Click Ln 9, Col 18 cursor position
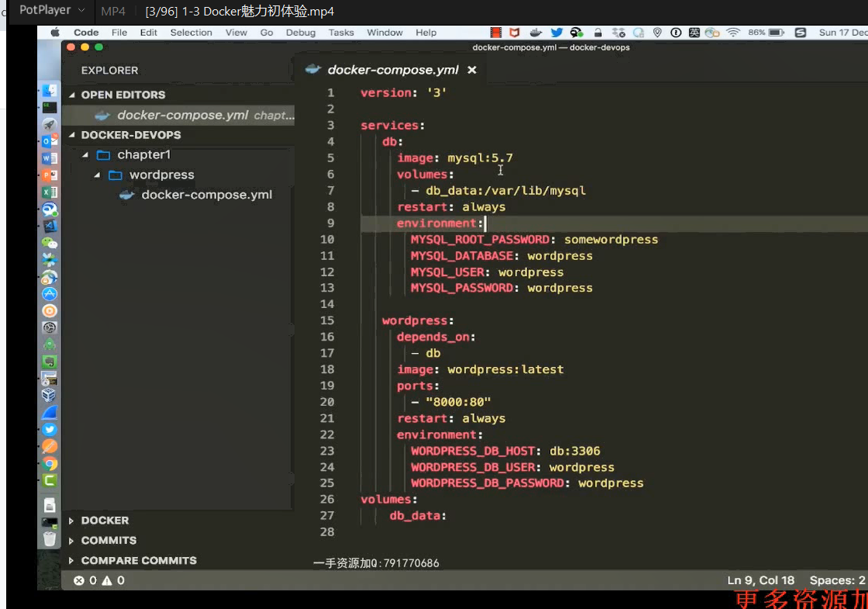868x609 pixels. [761, 580]
